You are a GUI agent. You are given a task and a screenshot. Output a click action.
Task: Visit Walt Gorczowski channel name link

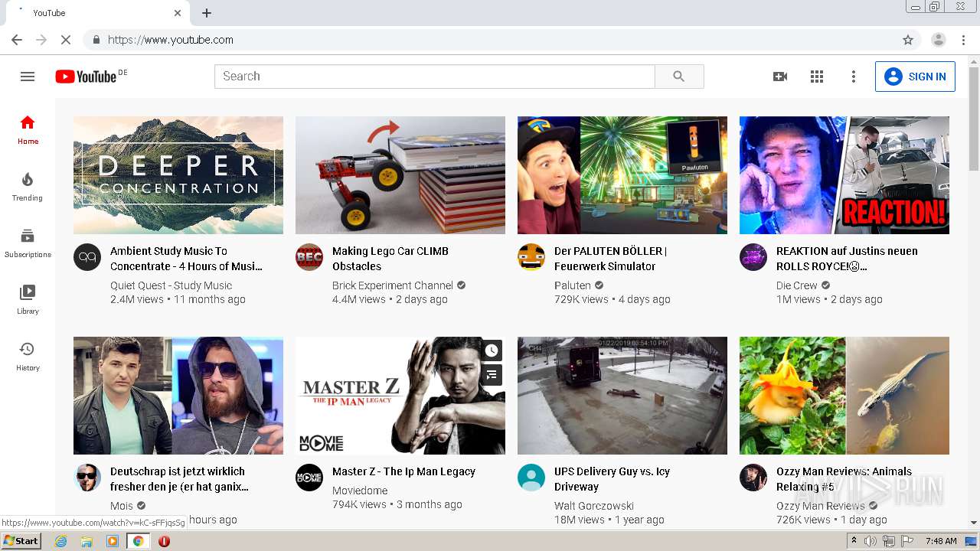594,506
